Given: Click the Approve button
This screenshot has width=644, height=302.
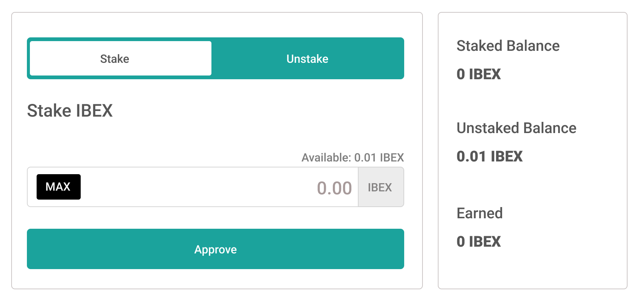Looking at the screenshot, I should (216, 249).
